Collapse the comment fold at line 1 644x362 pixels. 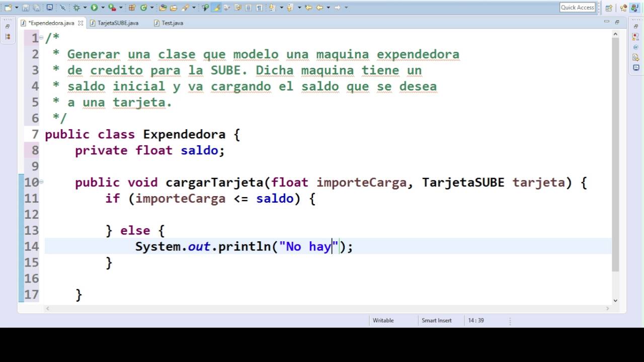(42, 37)
